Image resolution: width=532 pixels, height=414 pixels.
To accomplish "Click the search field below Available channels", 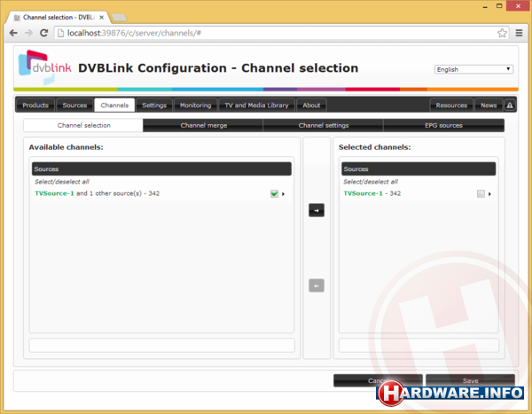I will [161, 345].
